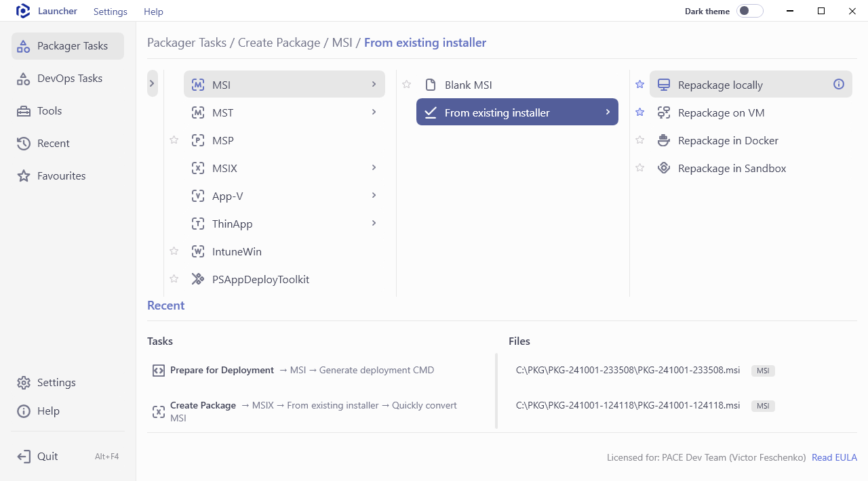The image size is (868, 481).
Task: Click the App-V package type icon
Action: click(198, 196)
